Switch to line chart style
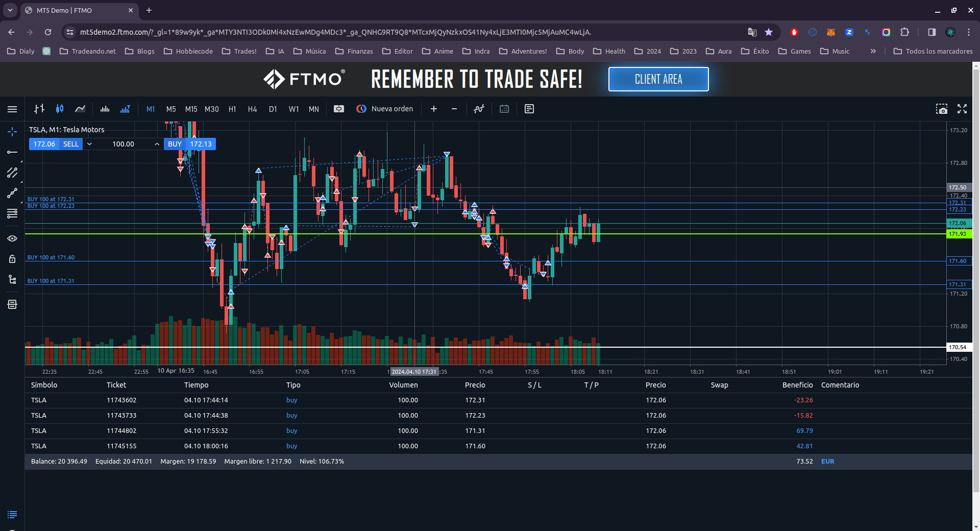The width and height of the screenshot is (980, 531). coord(80,109)
